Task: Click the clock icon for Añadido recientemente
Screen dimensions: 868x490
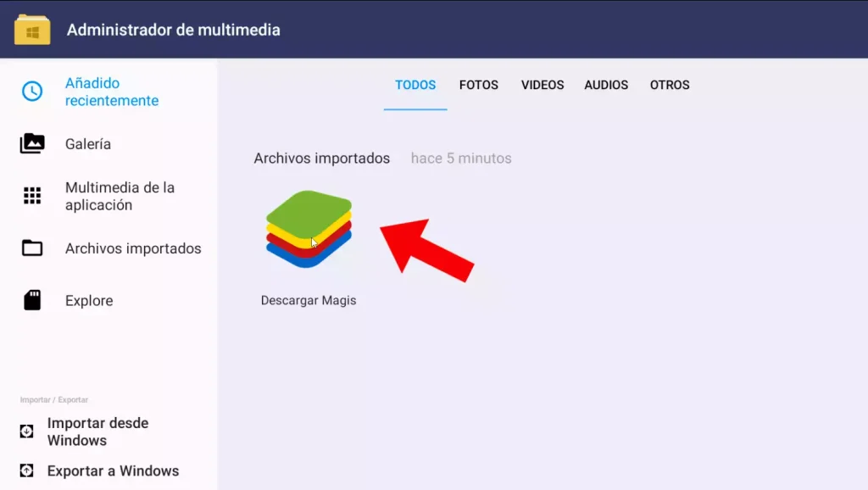Action: (x=32, y=92)
